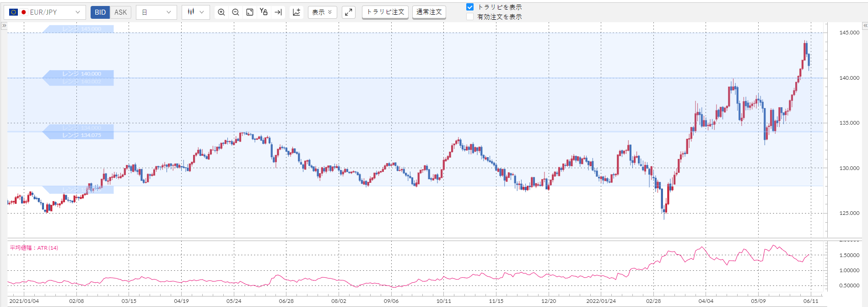The width and height of the screenshot is (868, 307).
Task: Expand the 表示 display menu
Action: coord(322,12)
